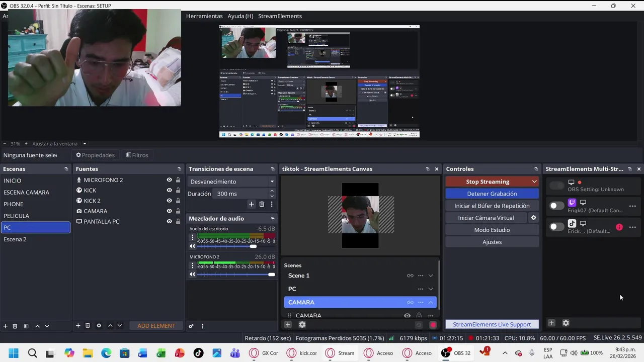Open MICROFONO 2 mixer options menu

[x=192, y=265]
